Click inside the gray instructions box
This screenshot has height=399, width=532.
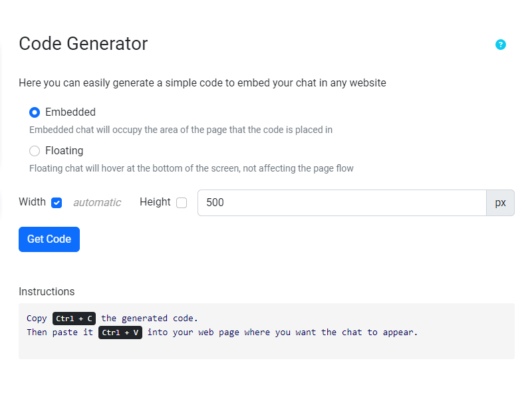pos(266,348)
